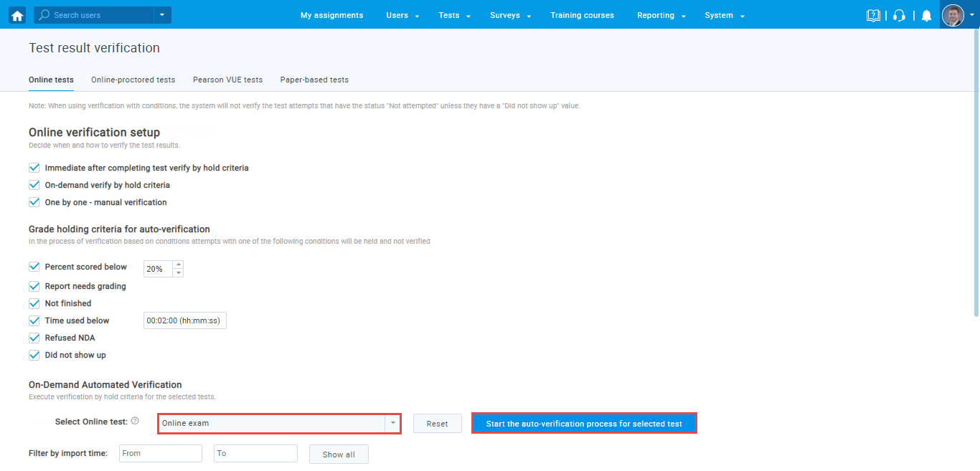Screen dimensions: 980x471
Task: Uncheck Immediate after completing test option
Action: [34, 168]
